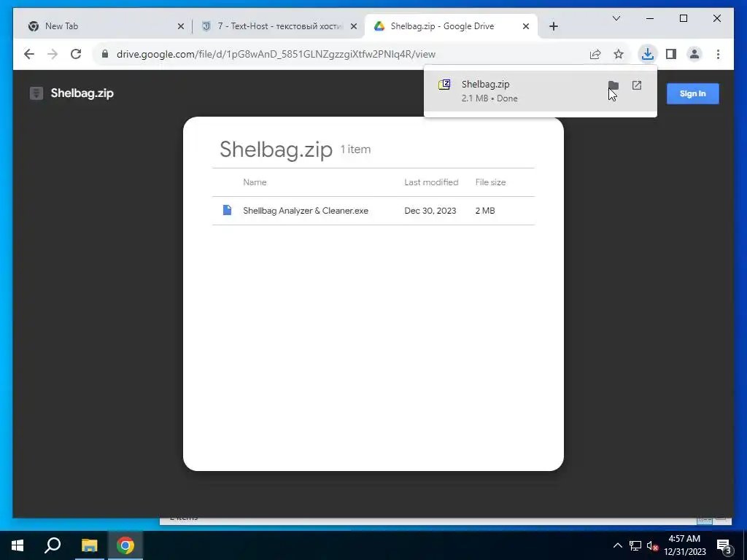747x560 pixels.
Task: Click the muted volume tray icon
Action: (x=652, y=545)
